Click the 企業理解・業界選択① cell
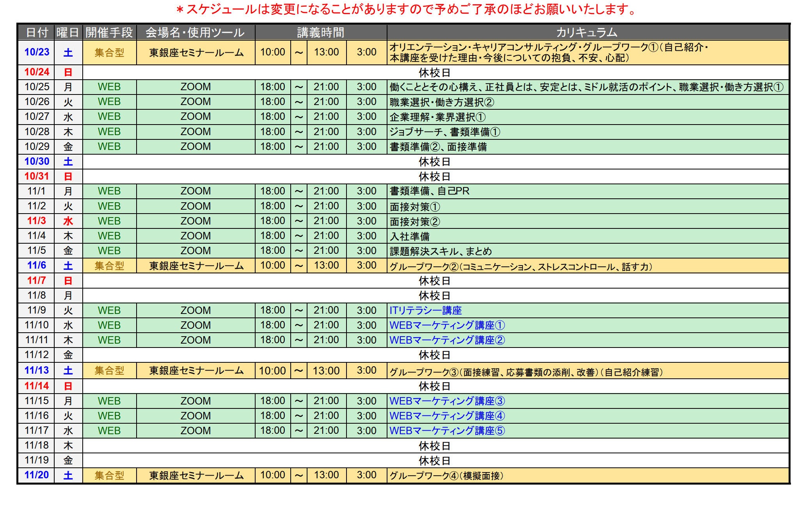 click(588, 117)
